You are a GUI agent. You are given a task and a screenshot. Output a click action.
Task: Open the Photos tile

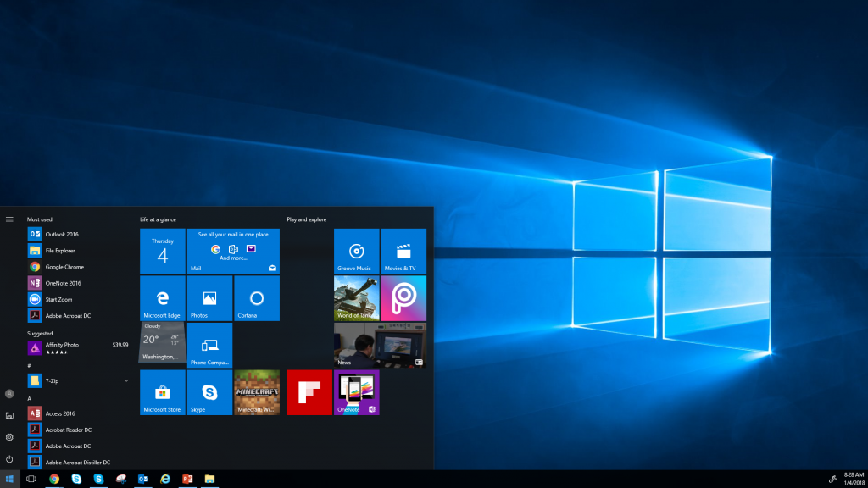pyautogui.click(x=209, y=298)
